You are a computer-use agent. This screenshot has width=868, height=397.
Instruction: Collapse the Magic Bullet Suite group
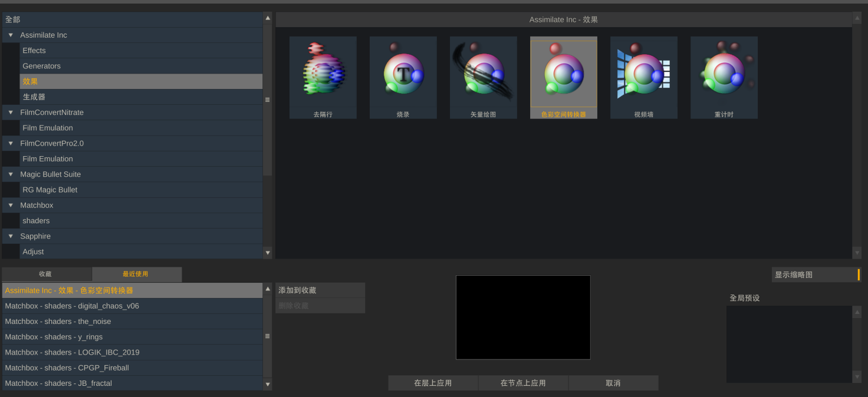tap(11, 174)
